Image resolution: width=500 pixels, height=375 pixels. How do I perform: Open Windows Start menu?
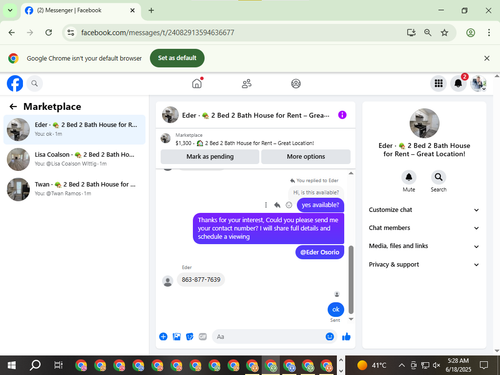(12, 366)
